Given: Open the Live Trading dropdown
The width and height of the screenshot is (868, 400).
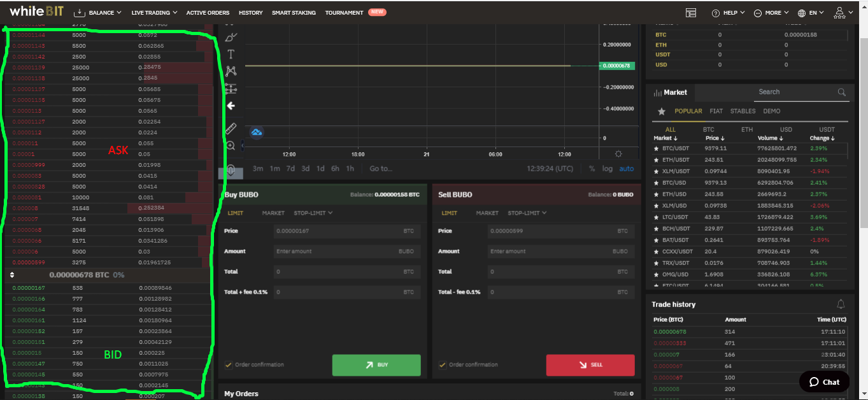Looking at the screenshot, I should 155,13.
